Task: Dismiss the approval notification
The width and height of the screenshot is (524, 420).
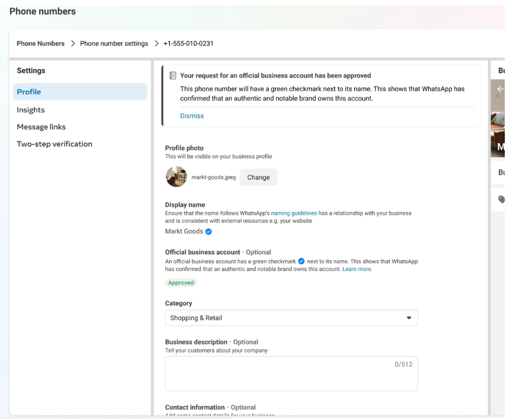Action: (192, 116)
